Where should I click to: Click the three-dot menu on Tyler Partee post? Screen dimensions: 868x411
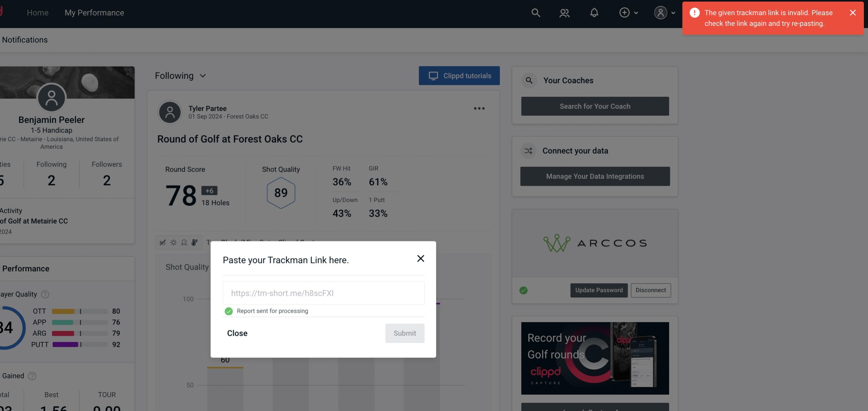[x=479, y=109]
